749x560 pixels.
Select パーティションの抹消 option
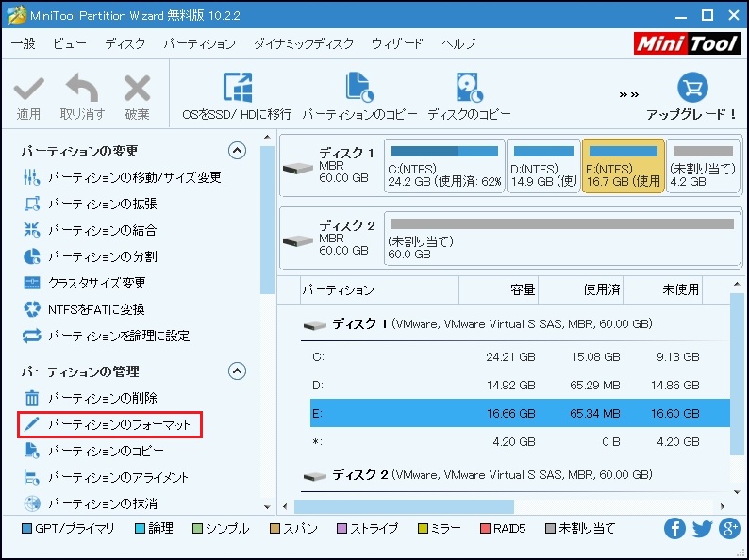tap(90, 503)
